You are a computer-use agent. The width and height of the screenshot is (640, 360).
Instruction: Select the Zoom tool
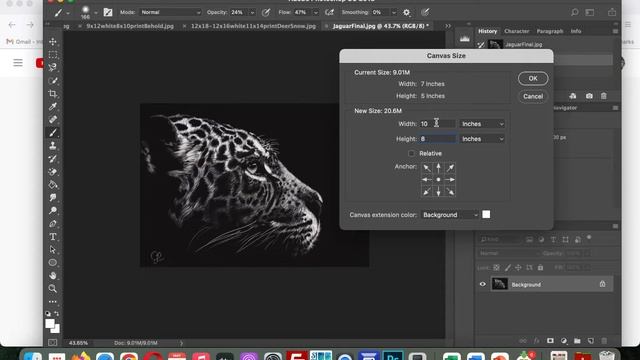click(53, 289)
